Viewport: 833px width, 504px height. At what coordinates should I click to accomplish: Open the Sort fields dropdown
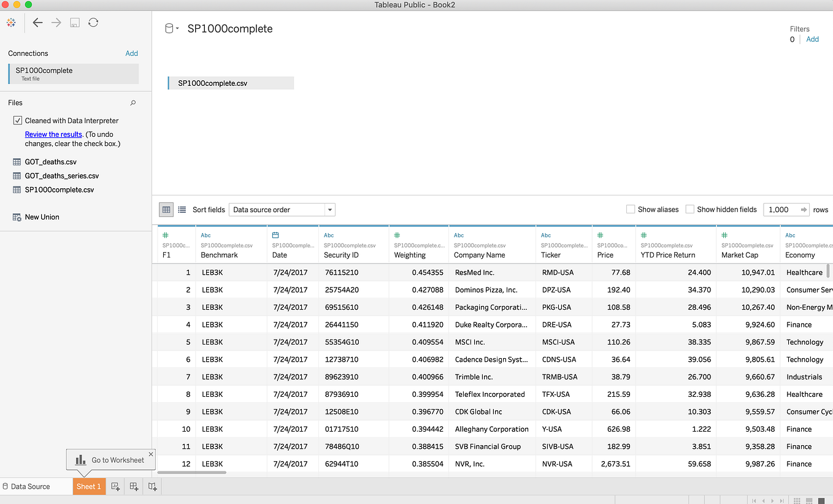(329, 209)
